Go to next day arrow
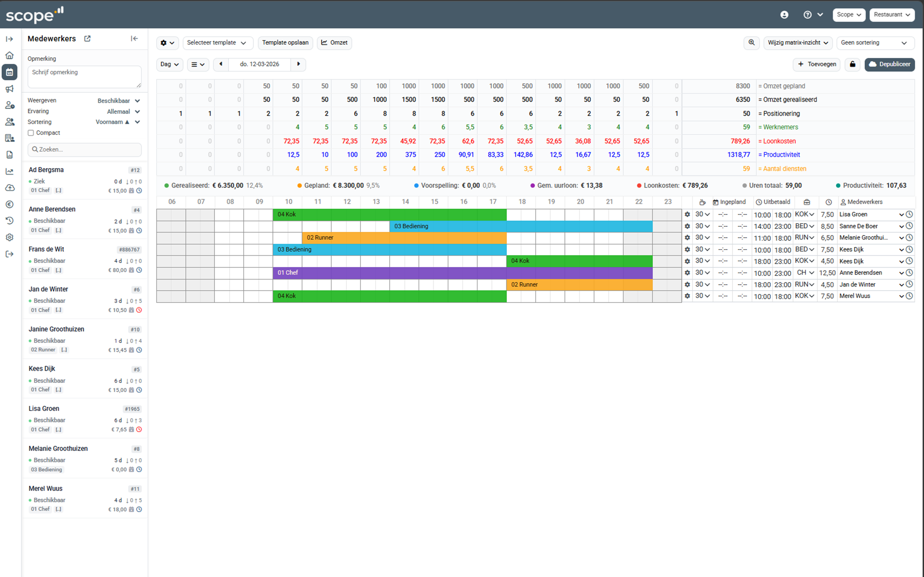924x577 pixels. [298, 64]
